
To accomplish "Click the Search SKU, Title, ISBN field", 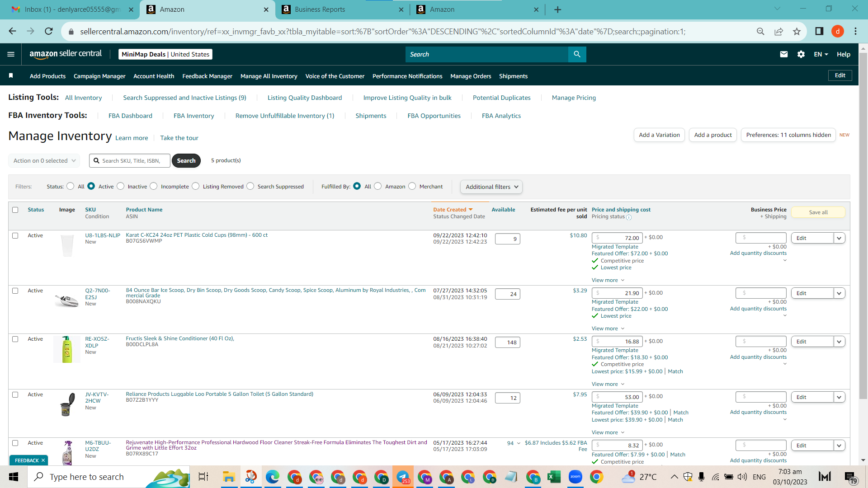I will (130, 160).
